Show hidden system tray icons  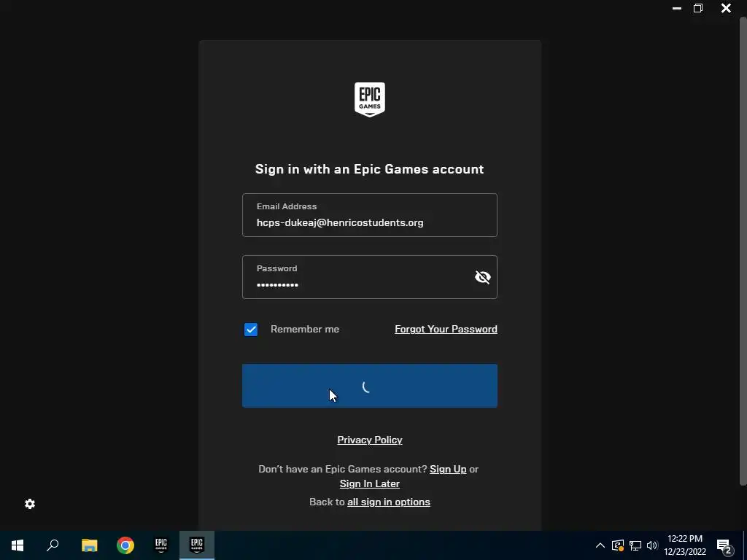600,545
